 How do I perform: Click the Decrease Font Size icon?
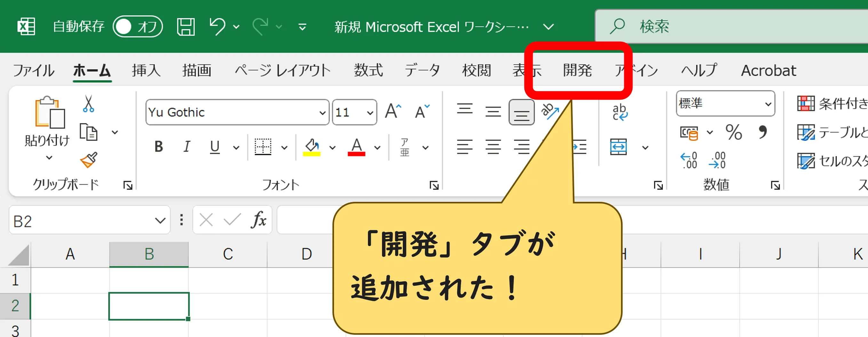(422, 111)
